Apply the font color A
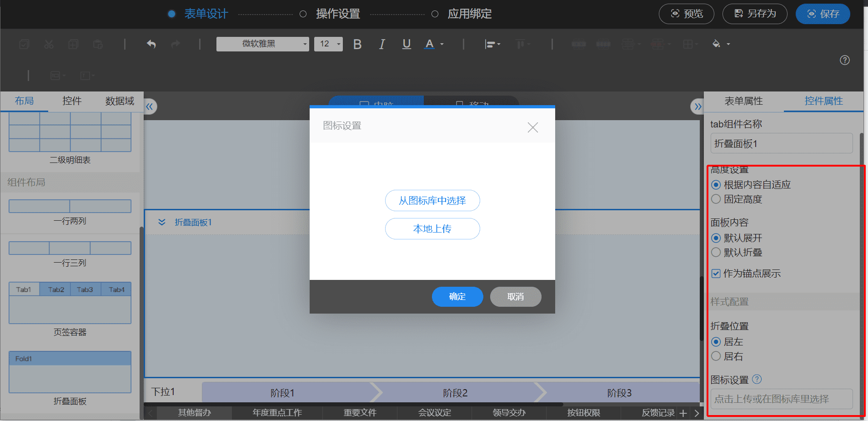The image size is (868, 421). tap(429, 44)
